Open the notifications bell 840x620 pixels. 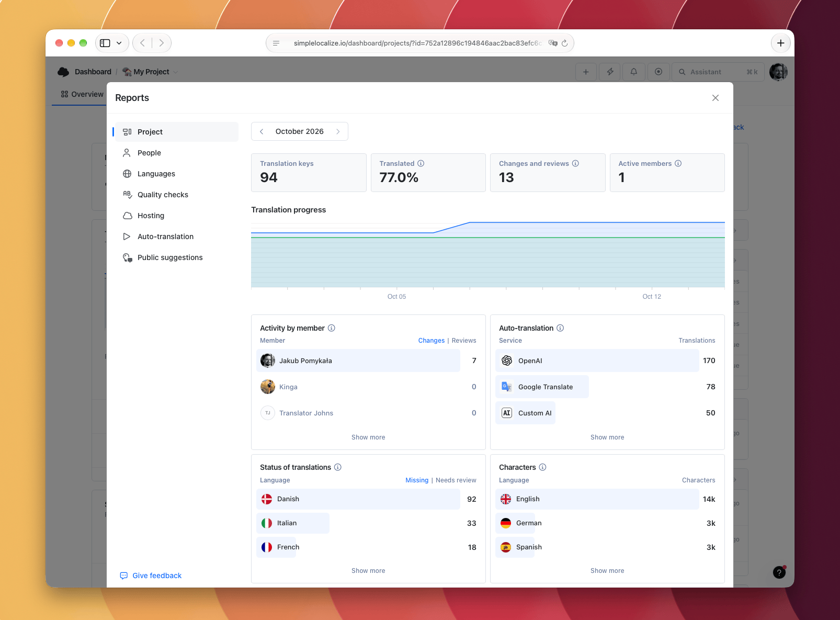pos(634,72)
